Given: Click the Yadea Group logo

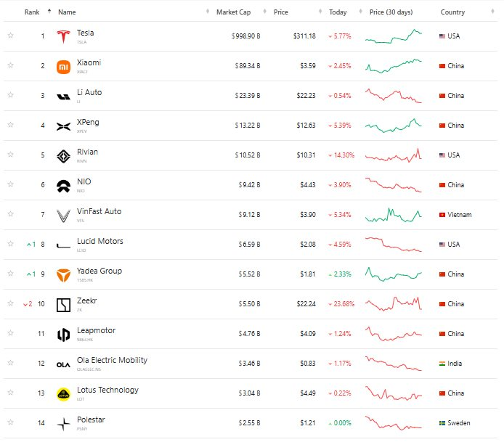Looking at the screenshot, I should (x=64, y=274).
